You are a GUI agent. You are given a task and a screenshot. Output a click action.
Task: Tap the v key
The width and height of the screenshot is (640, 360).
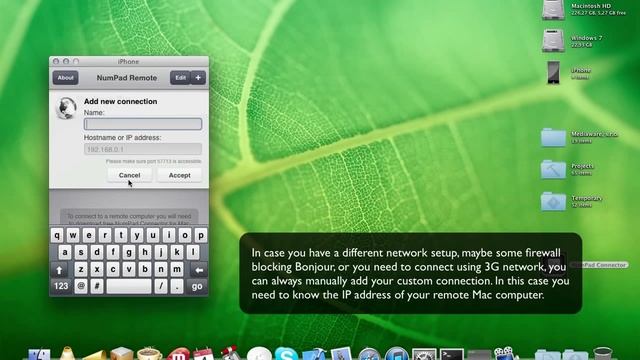pos(129,270)
